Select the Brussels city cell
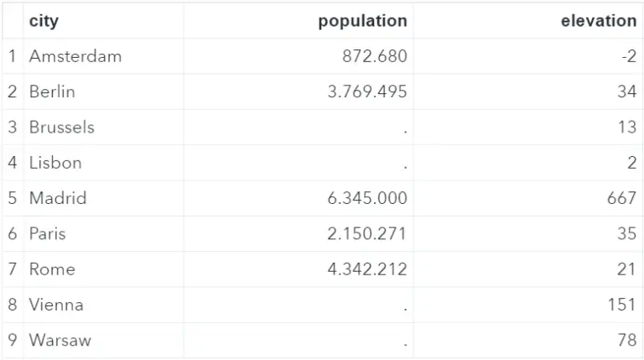The height and width of the screenshot is (360, 644). click(x=62, y=128)
